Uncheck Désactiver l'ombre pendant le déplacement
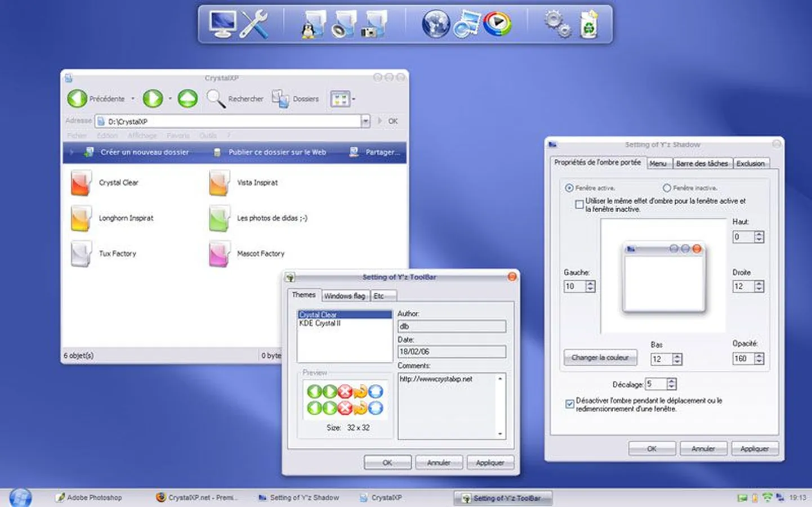Viewport: 812px width, 507px height. (569, 404)
